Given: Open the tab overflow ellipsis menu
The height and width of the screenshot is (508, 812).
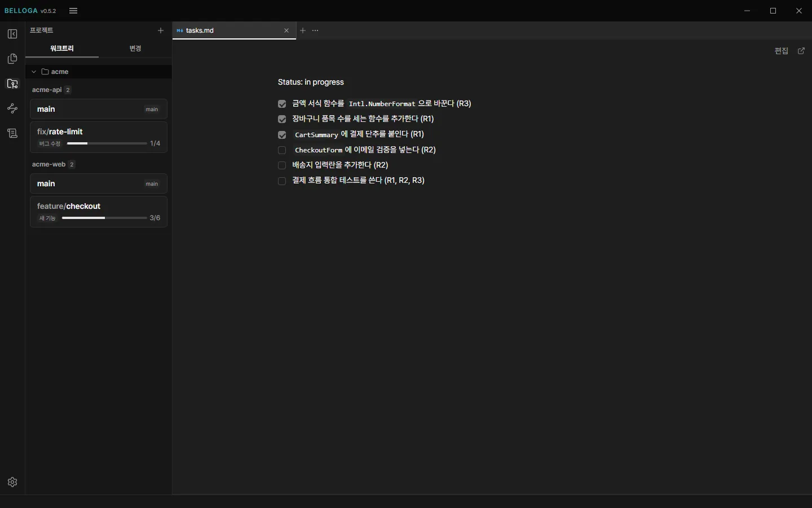Looking at the screenshot, I should click(x=316, y=30).
